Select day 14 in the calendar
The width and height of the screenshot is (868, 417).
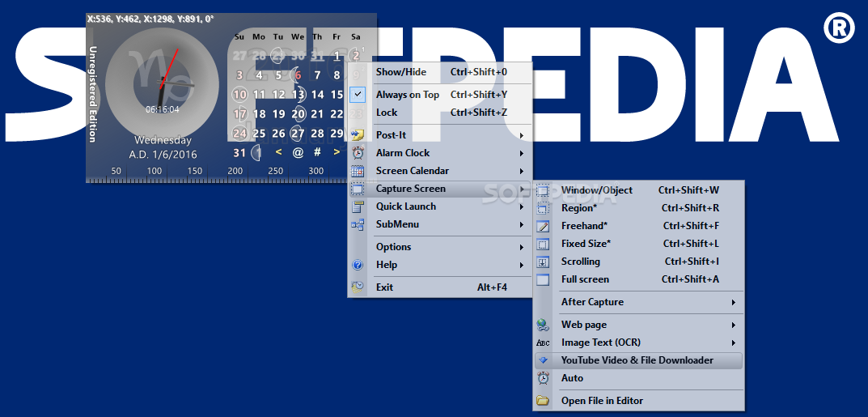317,95
